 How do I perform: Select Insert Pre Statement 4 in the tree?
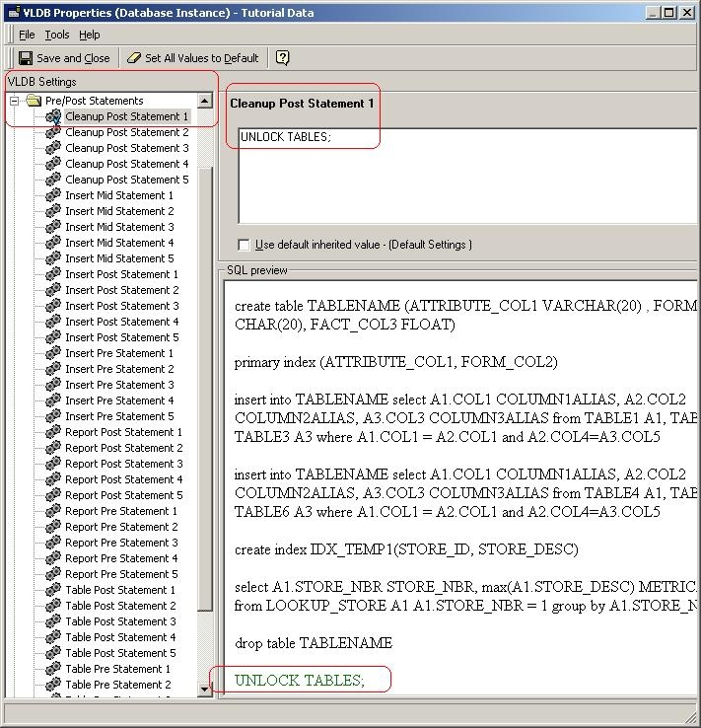[119, 400]
